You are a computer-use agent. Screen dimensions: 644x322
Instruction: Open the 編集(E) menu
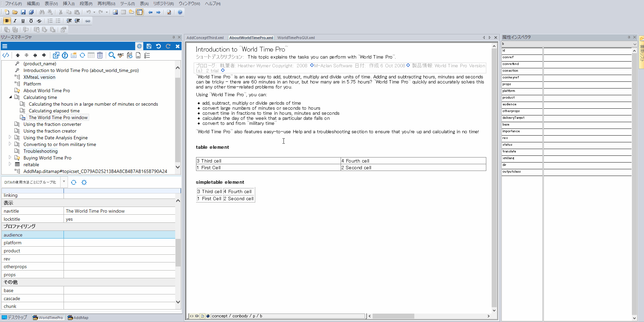click(33, 4)
